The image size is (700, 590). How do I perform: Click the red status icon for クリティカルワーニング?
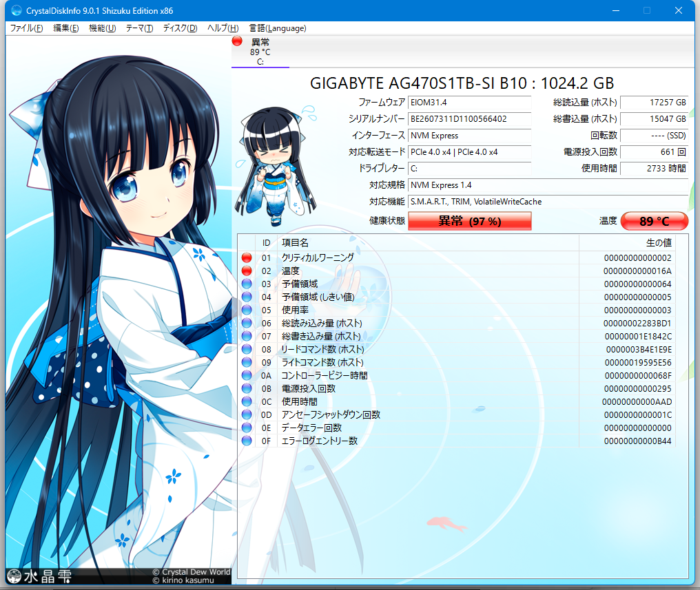(247, 257)
